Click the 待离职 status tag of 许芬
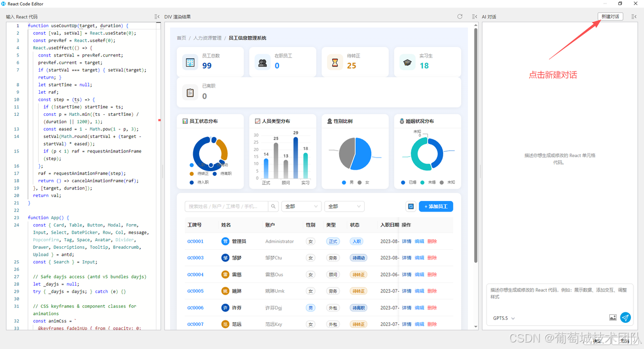The height and width of the screenshot is (349, 644). tap(358, 308)
